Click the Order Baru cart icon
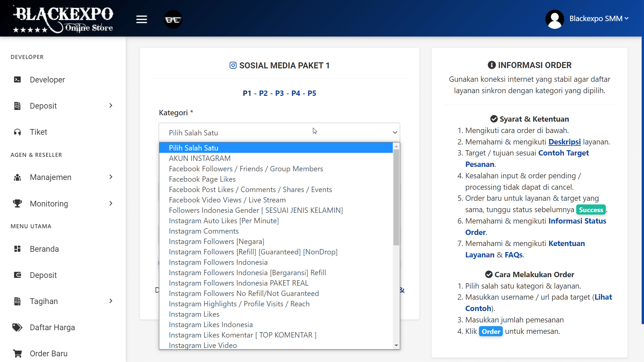Viewport: 644px width, 362px height. pyautogui.click(x=17, y=353)
